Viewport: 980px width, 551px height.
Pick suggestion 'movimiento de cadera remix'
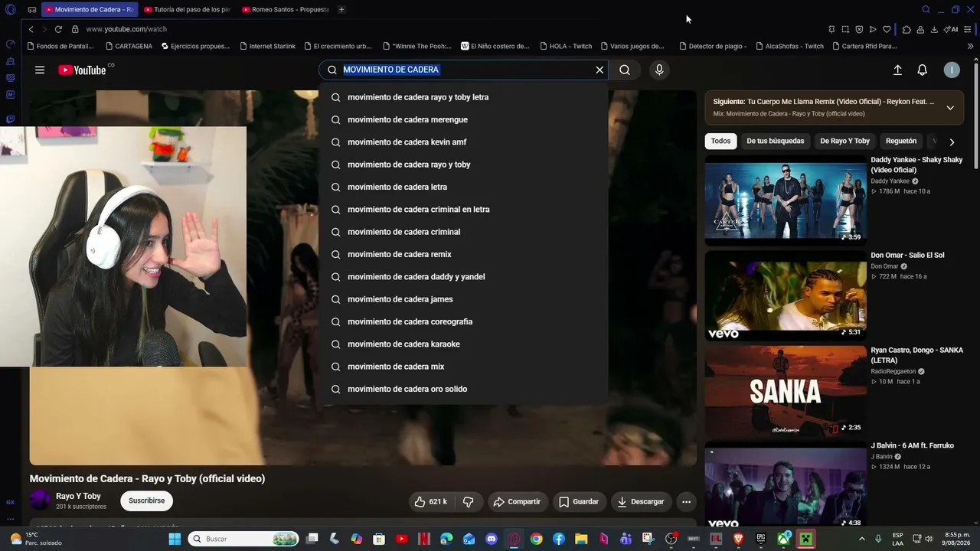(464, 254)
